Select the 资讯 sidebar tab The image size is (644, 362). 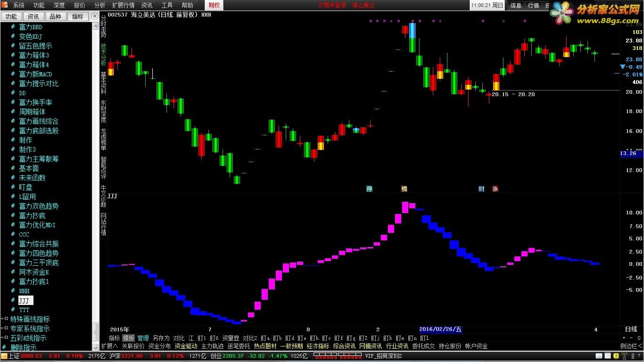coord(33,16)
